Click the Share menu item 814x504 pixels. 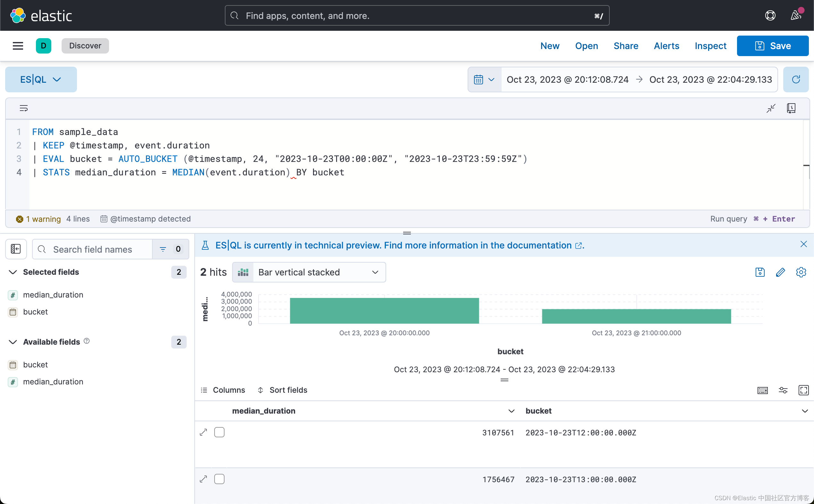coord(626,46)
